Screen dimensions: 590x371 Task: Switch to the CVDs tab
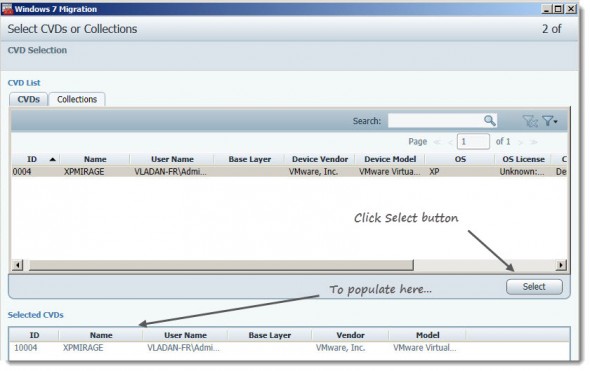(29, 99)
